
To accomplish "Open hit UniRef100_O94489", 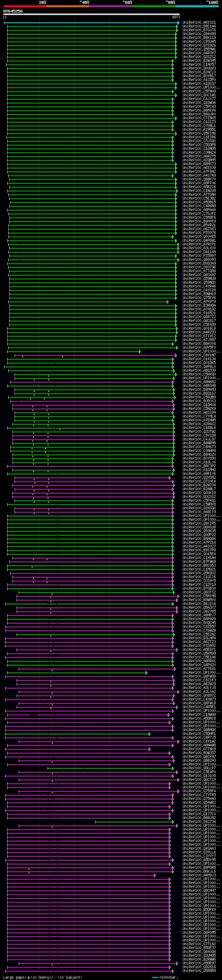I will 199,34.
